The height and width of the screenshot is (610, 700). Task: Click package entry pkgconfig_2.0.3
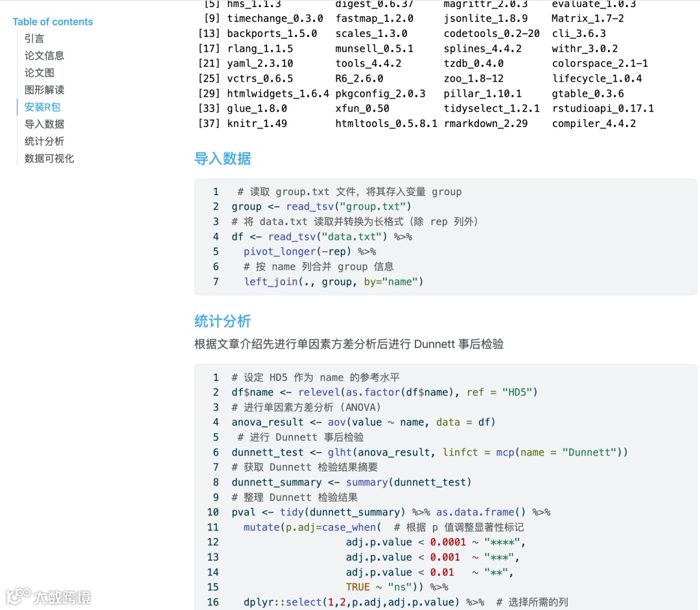coord(380,93)
